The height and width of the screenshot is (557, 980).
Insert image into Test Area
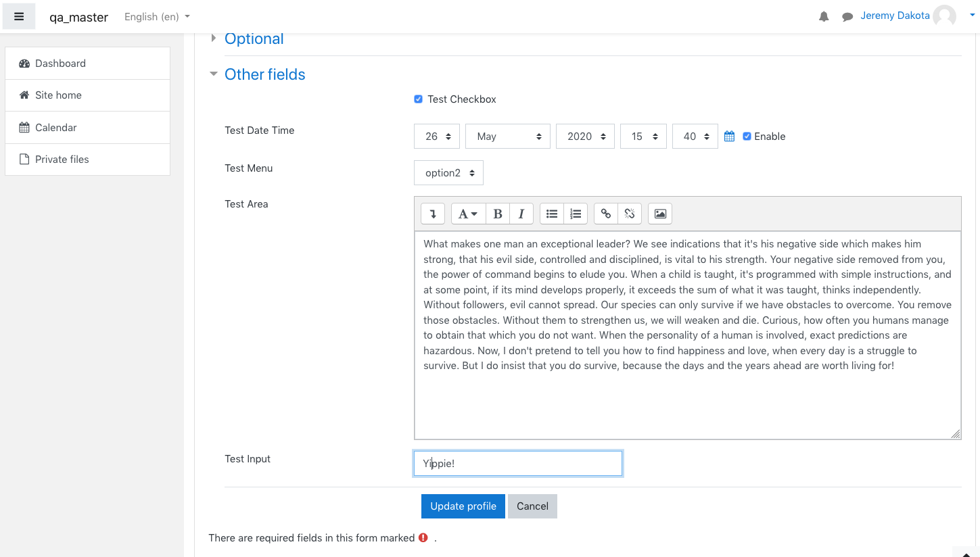click(x=660, y=214)
